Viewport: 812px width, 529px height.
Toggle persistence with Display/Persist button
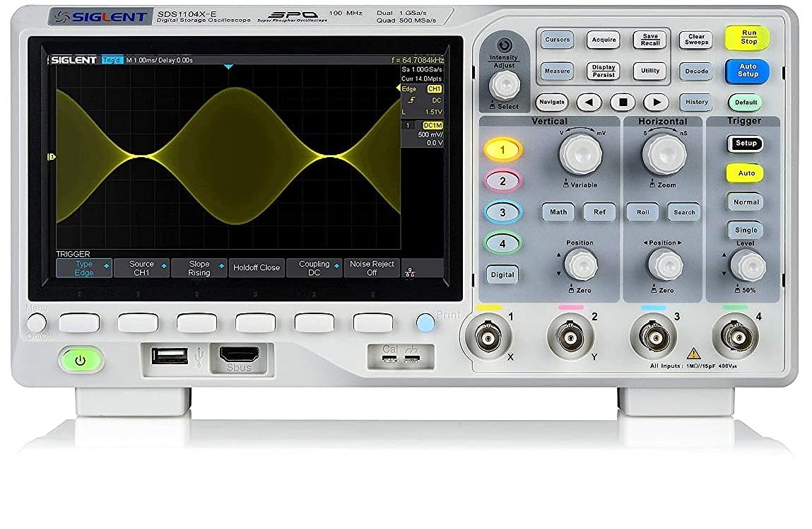tap(602, 70)
